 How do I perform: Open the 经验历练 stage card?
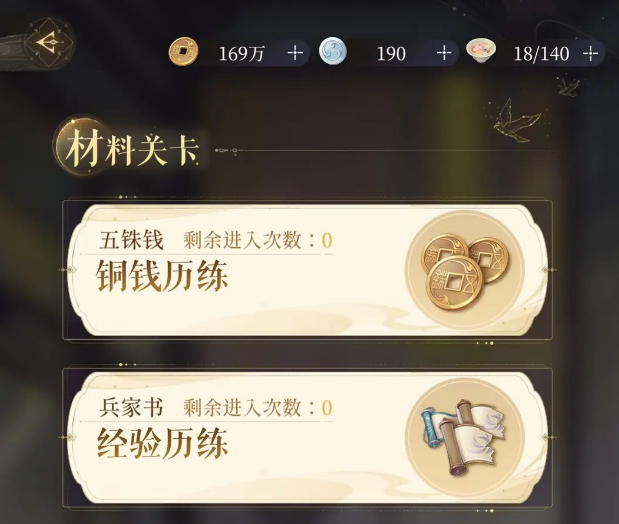point(307,438)
